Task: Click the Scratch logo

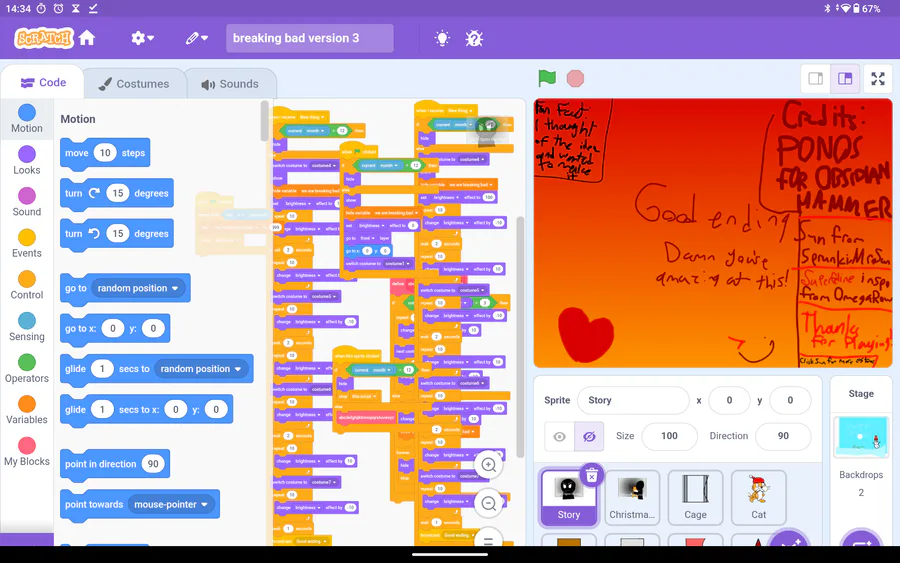Action: pos(44,38)
